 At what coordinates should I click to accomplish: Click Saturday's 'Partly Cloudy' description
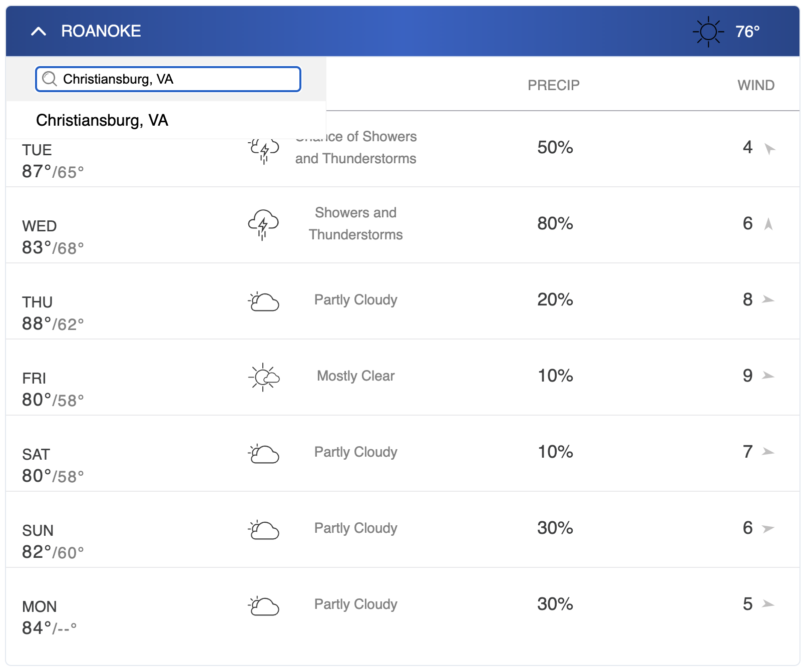(x=356, y=452)
